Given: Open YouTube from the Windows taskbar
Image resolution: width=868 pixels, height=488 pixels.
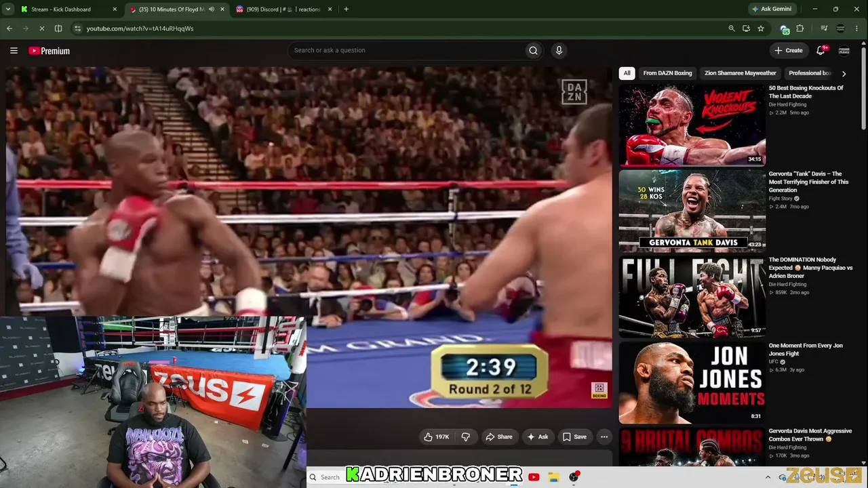Looking at the screenshot, I should click(534, 477).
